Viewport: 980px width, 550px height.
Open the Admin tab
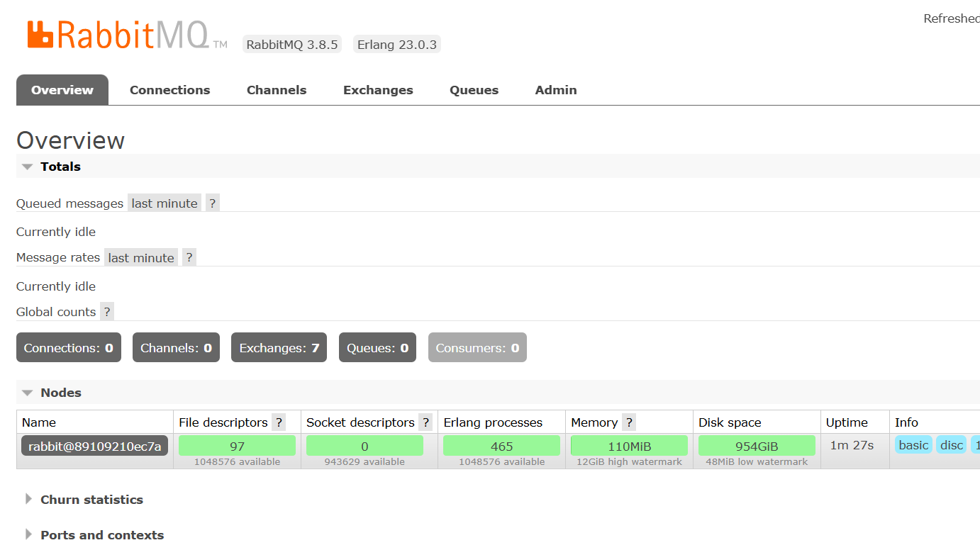click(x=556, y=90)
